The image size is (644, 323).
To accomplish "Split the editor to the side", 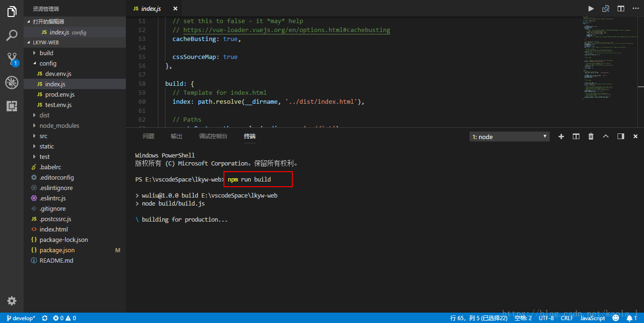I will 621,8.
